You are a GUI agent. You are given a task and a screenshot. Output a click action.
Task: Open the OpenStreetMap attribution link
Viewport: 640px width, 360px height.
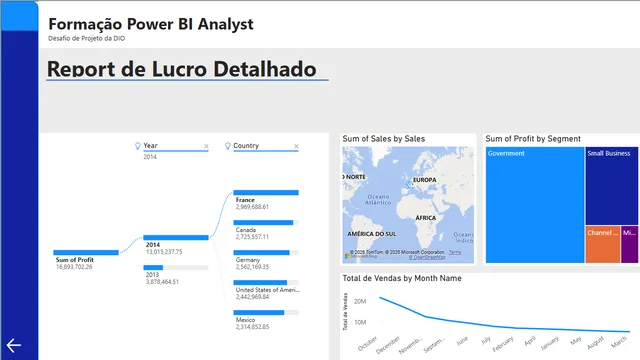coord(427,257)
